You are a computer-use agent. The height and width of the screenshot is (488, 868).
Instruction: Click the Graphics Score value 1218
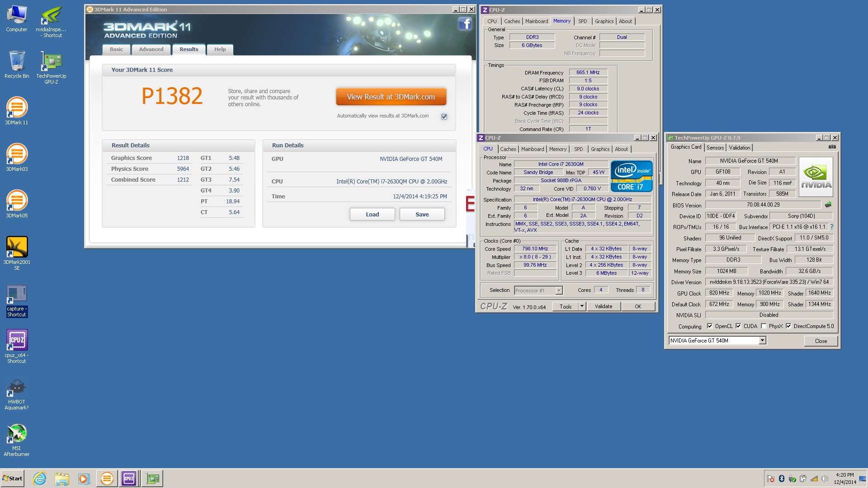pos(183,158)
